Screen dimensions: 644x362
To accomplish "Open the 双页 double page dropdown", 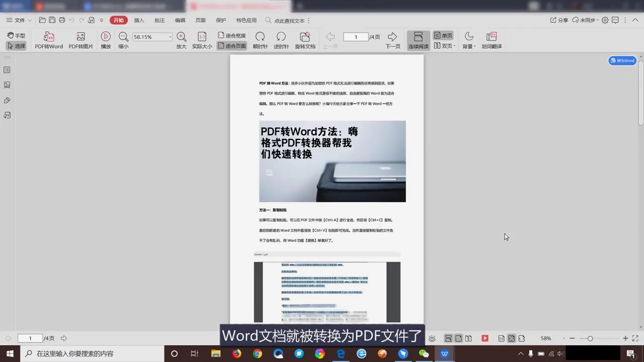I will 444,46.
